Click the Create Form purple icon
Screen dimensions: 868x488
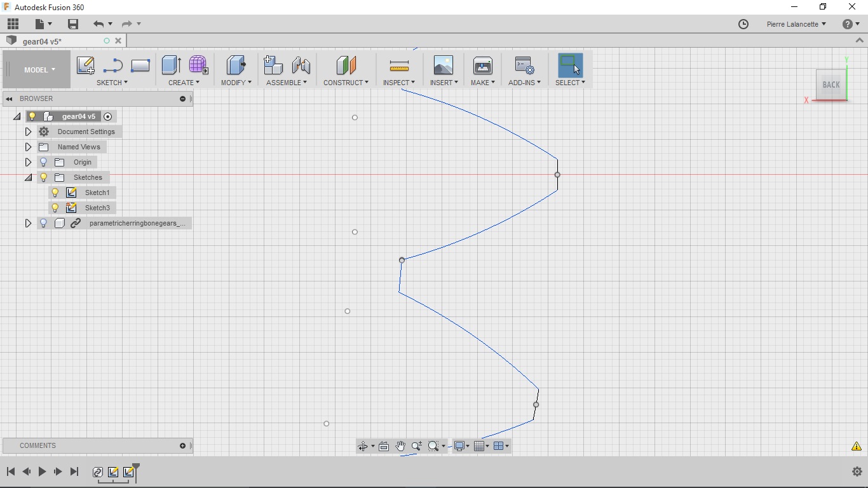pyautogui.click(x=198, y=65)
